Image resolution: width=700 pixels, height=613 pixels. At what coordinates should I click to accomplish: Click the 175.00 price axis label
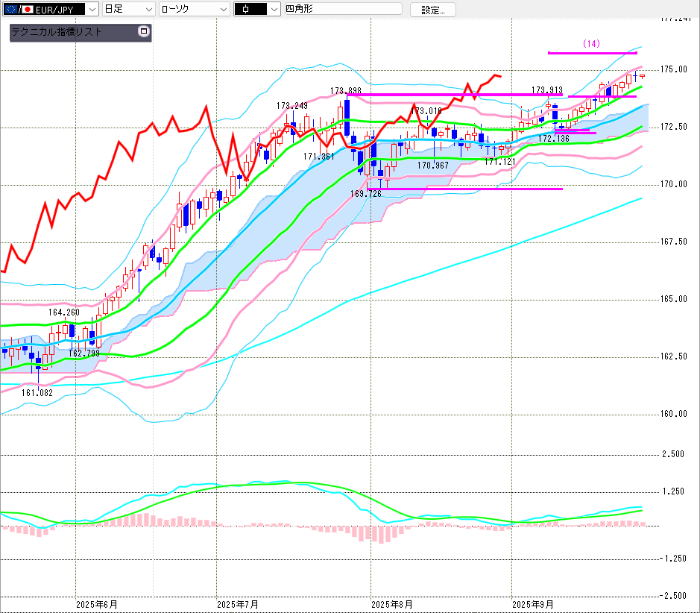(674, 69)
